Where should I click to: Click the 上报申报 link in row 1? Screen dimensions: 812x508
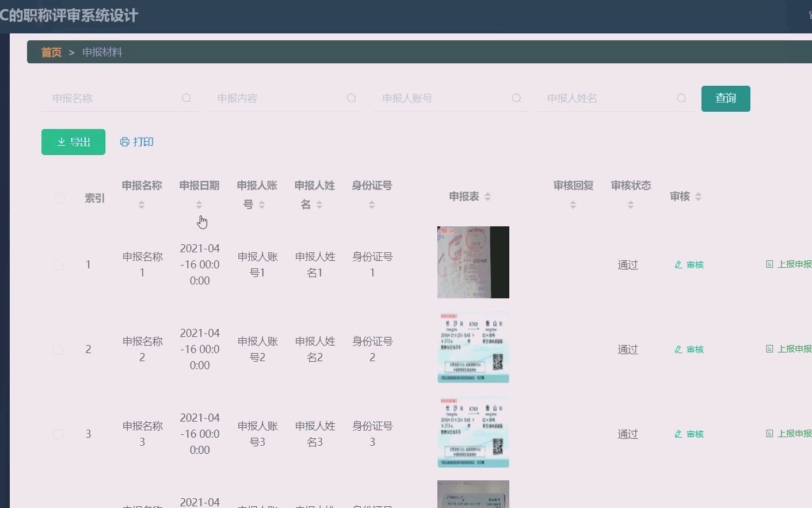coord(788,264)
